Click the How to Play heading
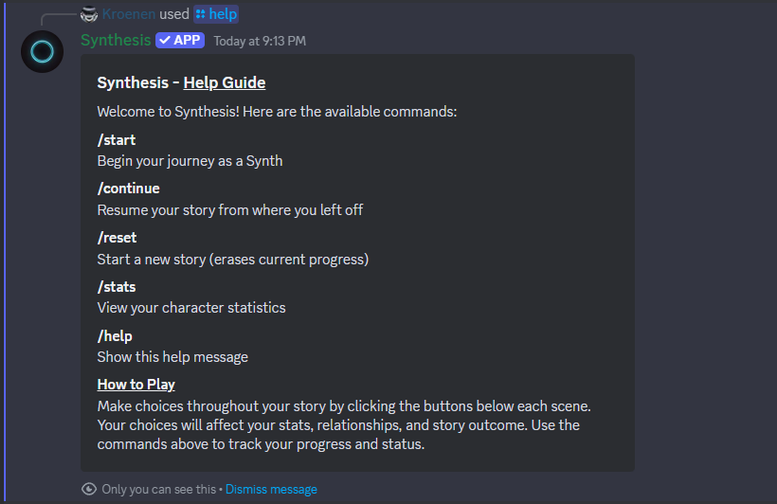The height and width of the screenshot is (504, 777). (x=136, y=384)
